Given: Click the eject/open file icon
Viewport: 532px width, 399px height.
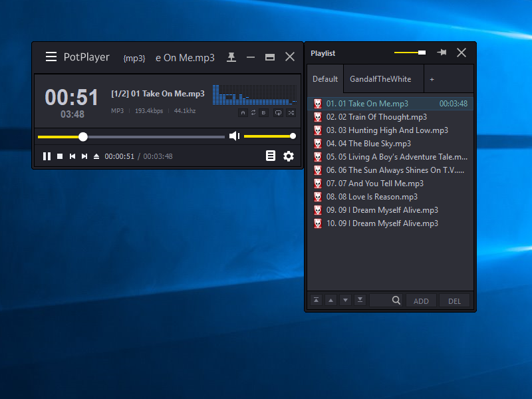Looking at the screenshot, I should pyautogui.click(x=96, y=156).
